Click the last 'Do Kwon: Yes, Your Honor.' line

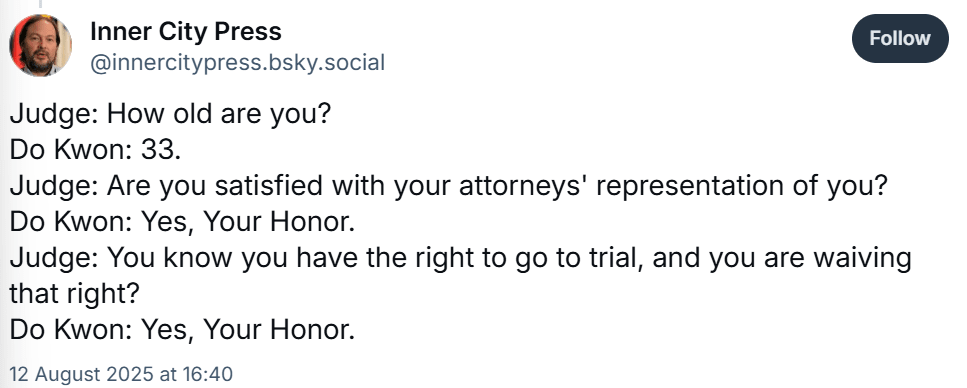[183, 331]
